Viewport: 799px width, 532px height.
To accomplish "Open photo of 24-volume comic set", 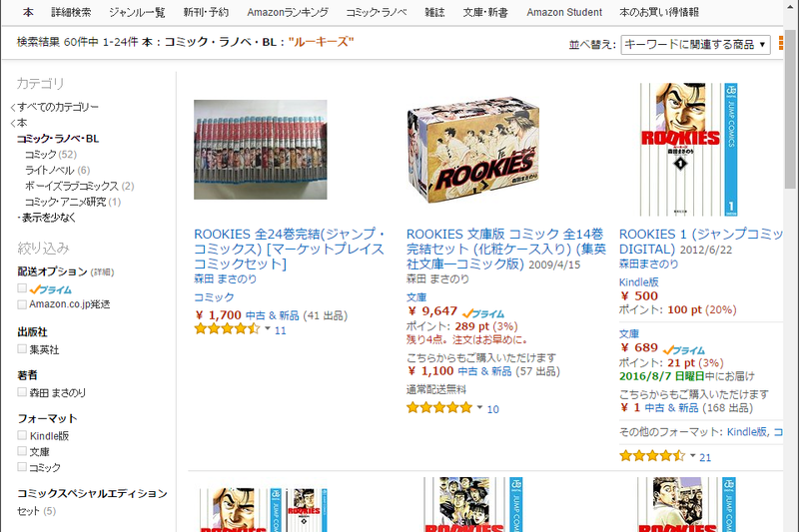I will tap(261, 150).
